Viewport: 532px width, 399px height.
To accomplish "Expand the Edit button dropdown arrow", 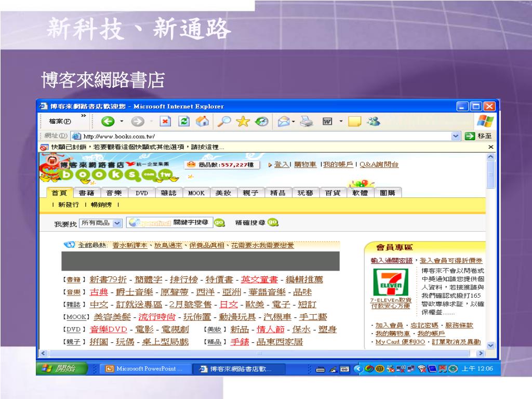I will (x=341, y=121).
